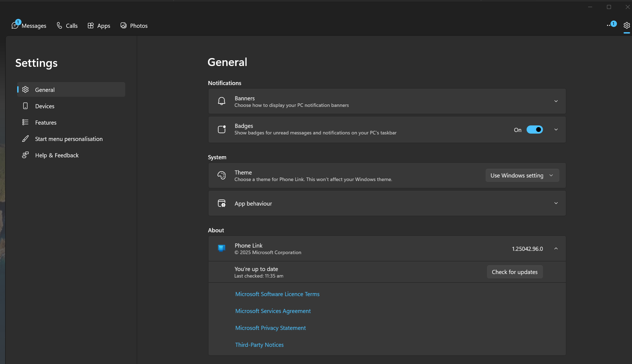Screen dimensions: 632x364
Task: Switch to the Calls tab
Action: (x=67, y=26)
